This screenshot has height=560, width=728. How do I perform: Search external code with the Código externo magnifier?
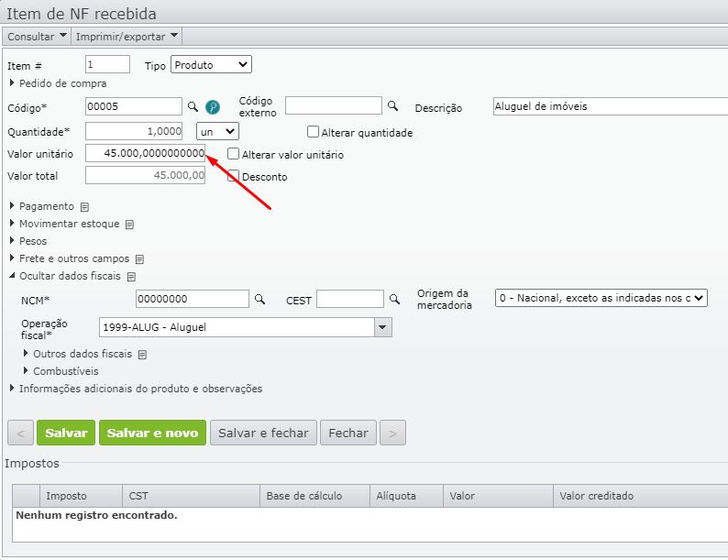(x=392, y=105)
